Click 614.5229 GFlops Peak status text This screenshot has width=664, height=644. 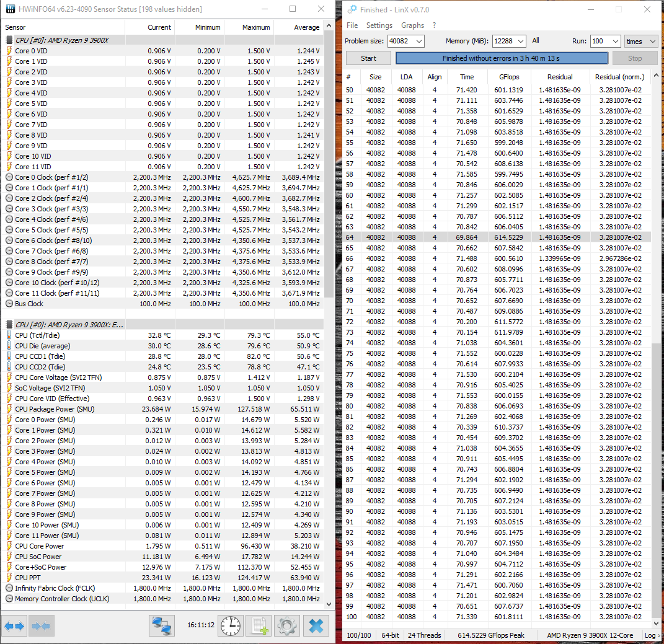point(491,635)
